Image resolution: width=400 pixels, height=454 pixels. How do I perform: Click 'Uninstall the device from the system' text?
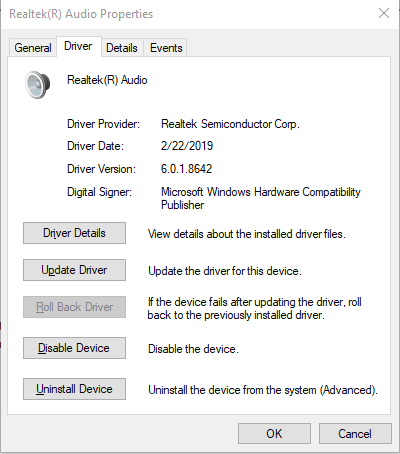point(263,390)
